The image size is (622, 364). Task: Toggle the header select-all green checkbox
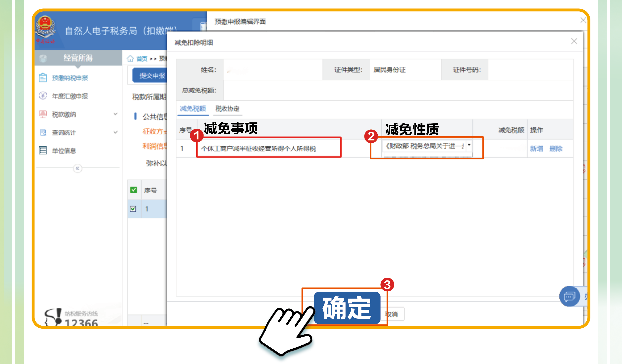[x=134, y=190]
